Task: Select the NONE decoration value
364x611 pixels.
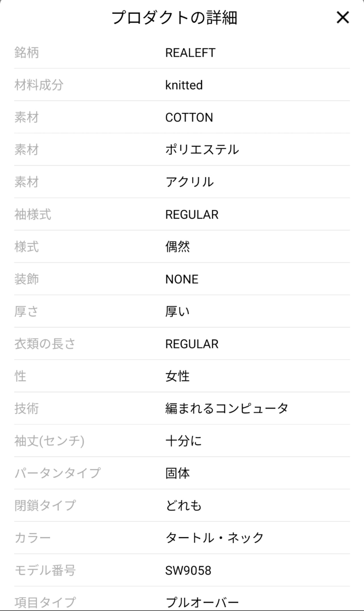Action: click(x=182, y=279)
